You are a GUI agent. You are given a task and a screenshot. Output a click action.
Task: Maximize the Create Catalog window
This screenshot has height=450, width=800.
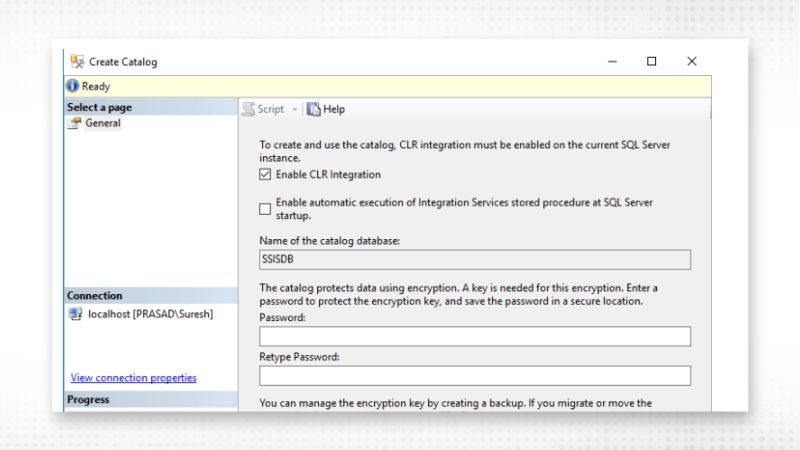tap(652, 61)
